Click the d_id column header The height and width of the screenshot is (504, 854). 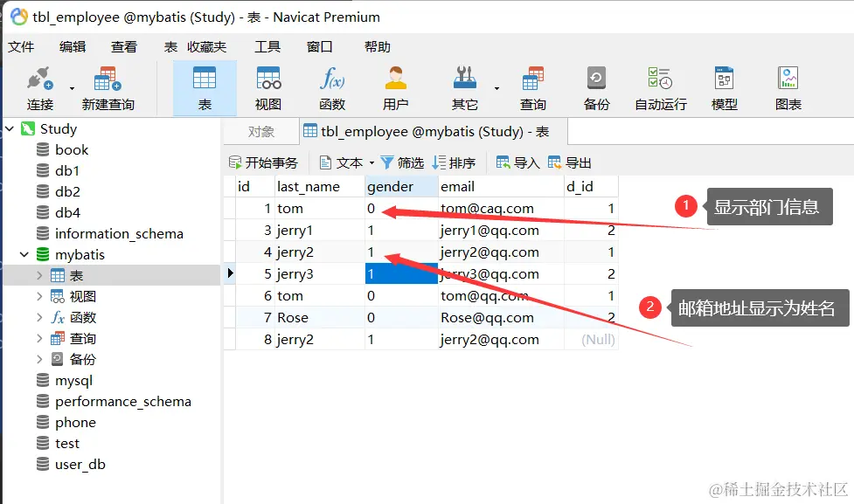pos(591,187)
